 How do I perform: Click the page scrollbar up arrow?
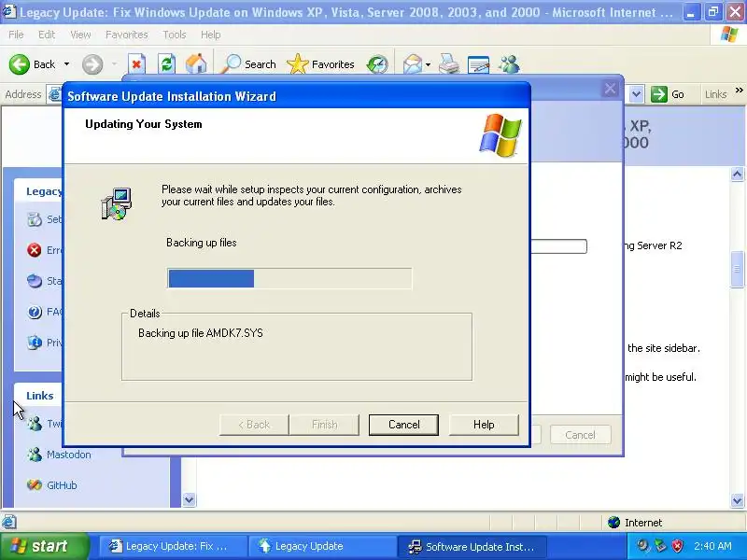[737, 175]
